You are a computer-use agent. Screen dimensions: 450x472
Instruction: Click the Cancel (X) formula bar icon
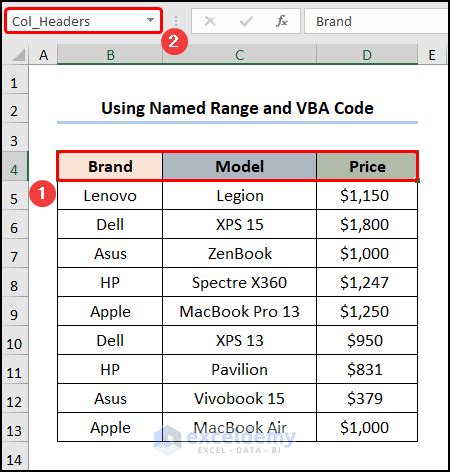pos(210,21)
